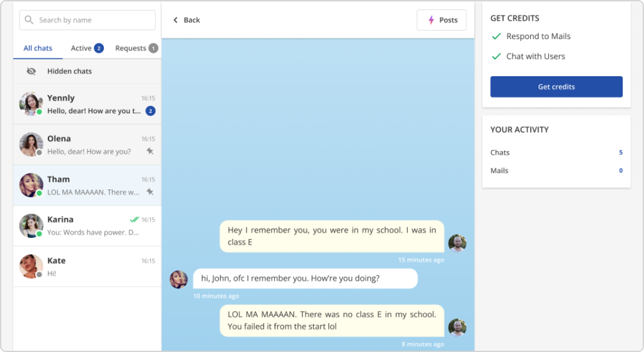This screenshot has width=644, height=352.
Task: Click the search magnifier icon
Action: coord(29,20)
